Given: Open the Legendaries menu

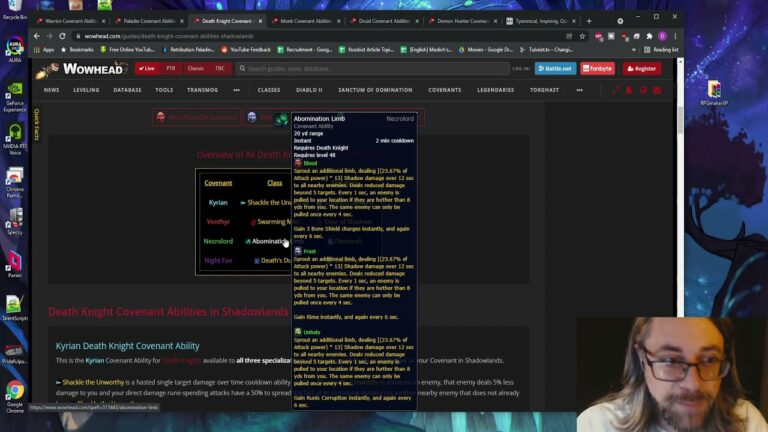Looking at the screenshot, I should pyautogui.click(x=496, y=90).
